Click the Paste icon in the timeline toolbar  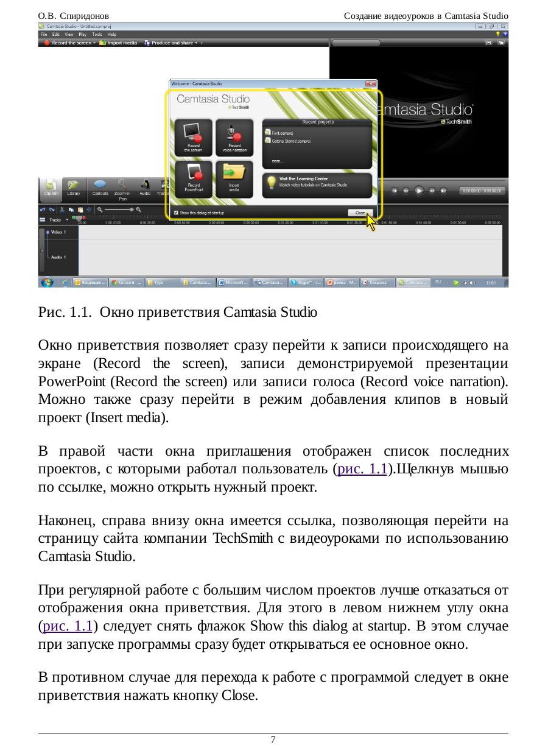tap(80, 210)
